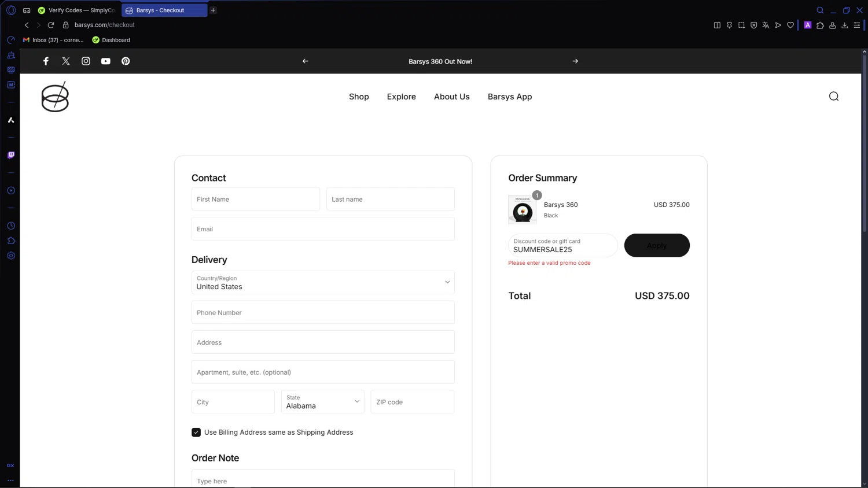Open the profile account toolbar icon
The width and height of the screenshot is (868, 488).
coord(833,25)
